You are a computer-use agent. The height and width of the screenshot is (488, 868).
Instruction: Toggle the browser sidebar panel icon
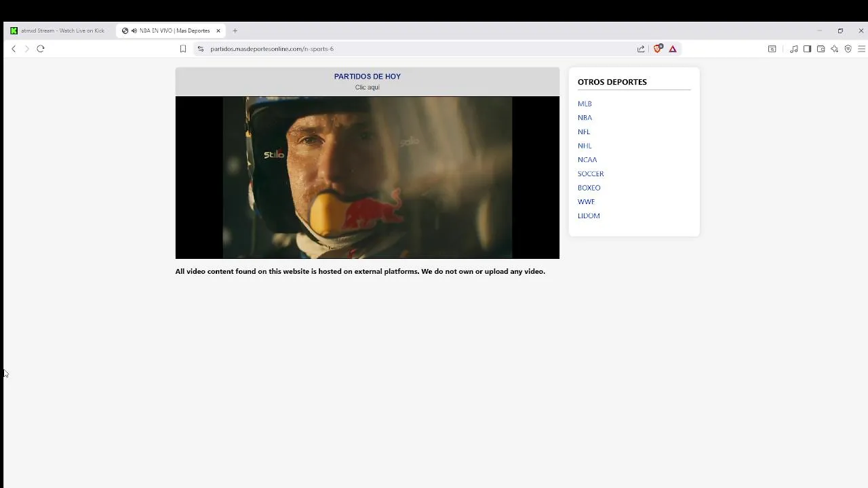[x=807, y=49]
